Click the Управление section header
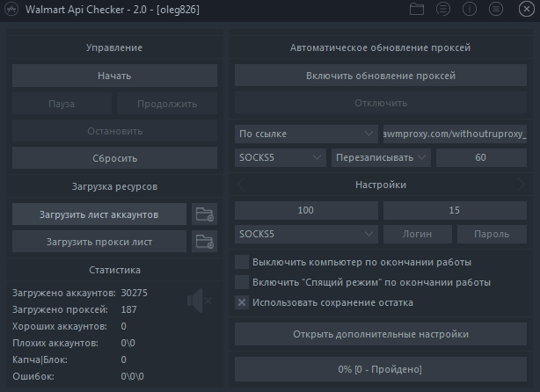Image resolution: width=540 pixels, height=392 pixels. tap(114, 47)
